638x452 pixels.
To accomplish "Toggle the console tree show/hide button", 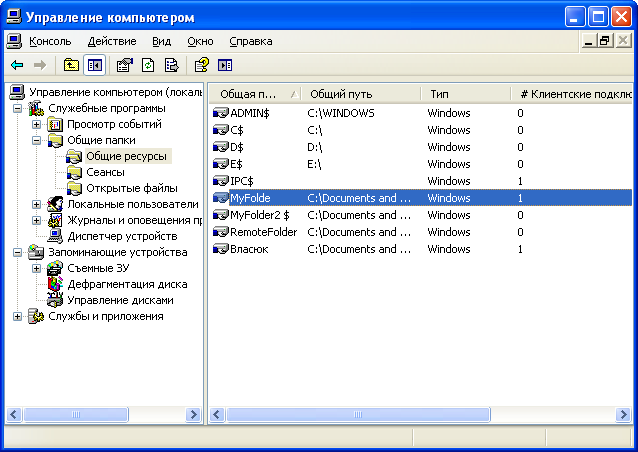I will 94,65.
